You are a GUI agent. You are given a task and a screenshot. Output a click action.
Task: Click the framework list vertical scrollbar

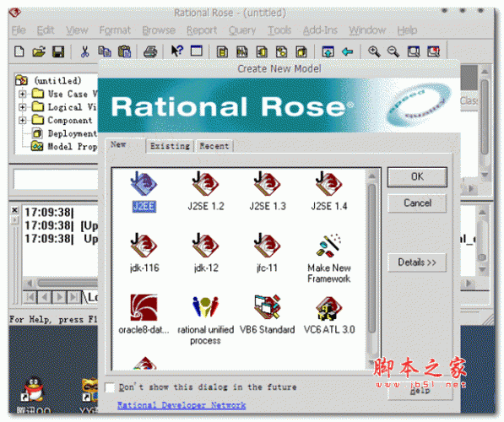coord(372,259)
